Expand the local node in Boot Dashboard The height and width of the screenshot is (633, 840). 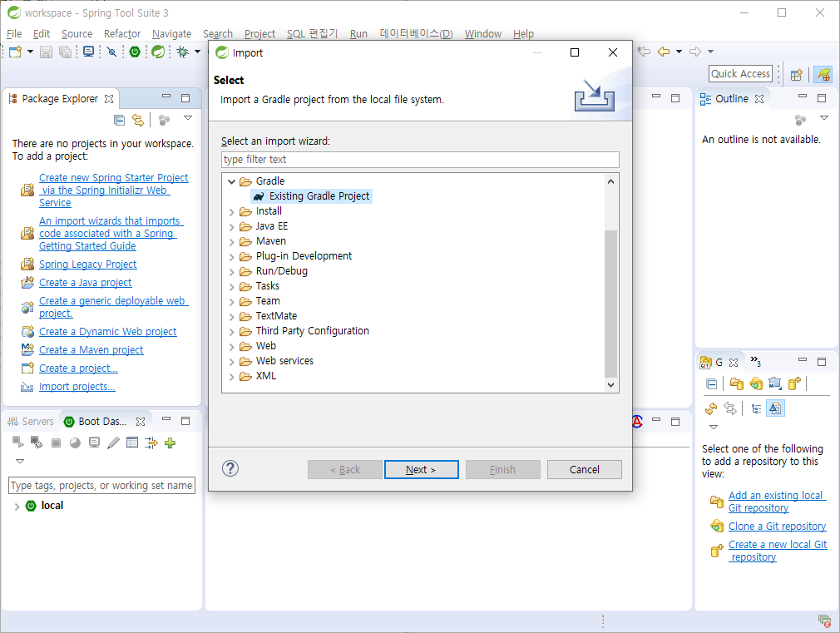coord(17,507)
